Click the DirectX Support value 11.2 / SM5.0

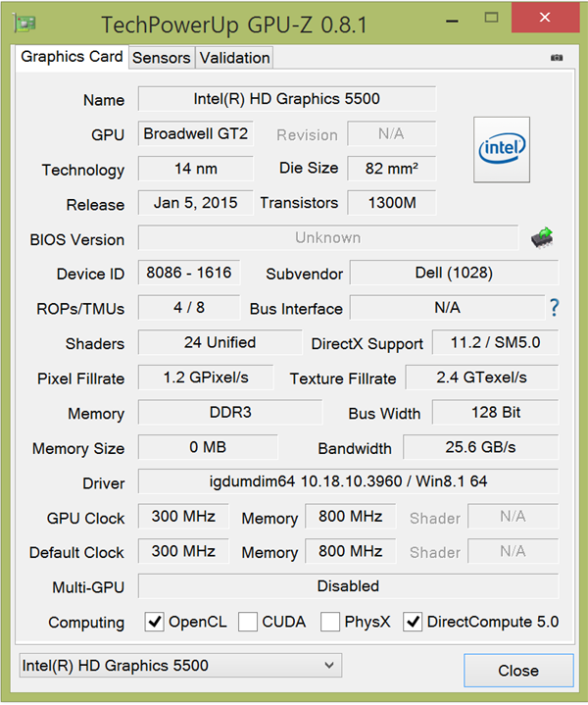[496, 342]
